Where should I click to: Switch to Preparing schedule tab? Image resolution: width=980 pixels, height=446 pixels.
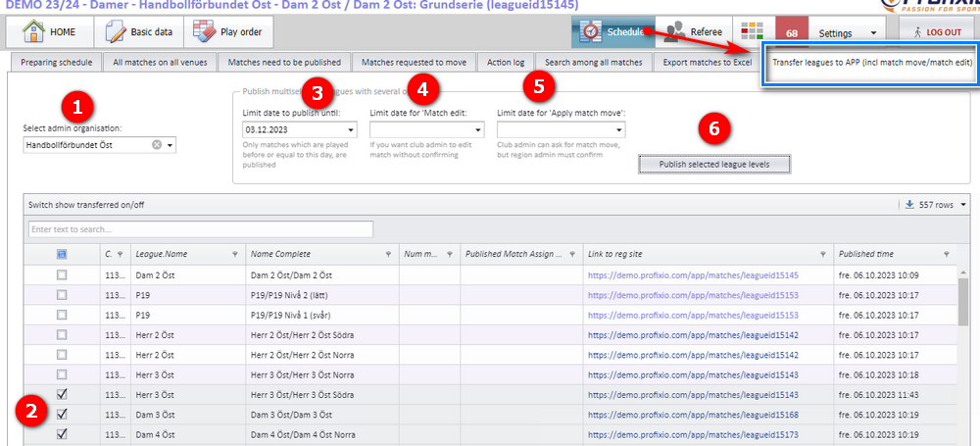56,63
